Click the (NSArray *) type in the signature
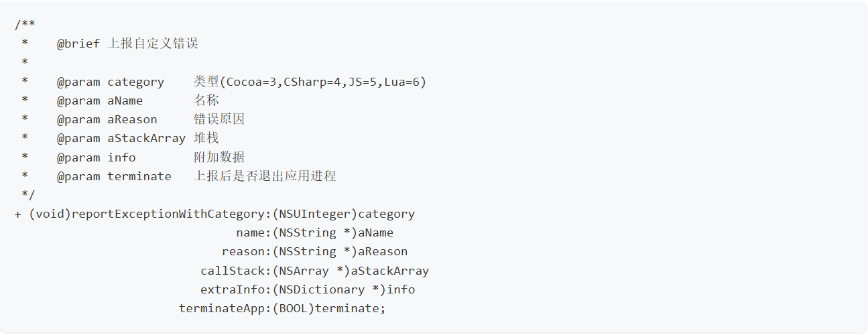Screen dimensions: 868x335 pos(311,271)
